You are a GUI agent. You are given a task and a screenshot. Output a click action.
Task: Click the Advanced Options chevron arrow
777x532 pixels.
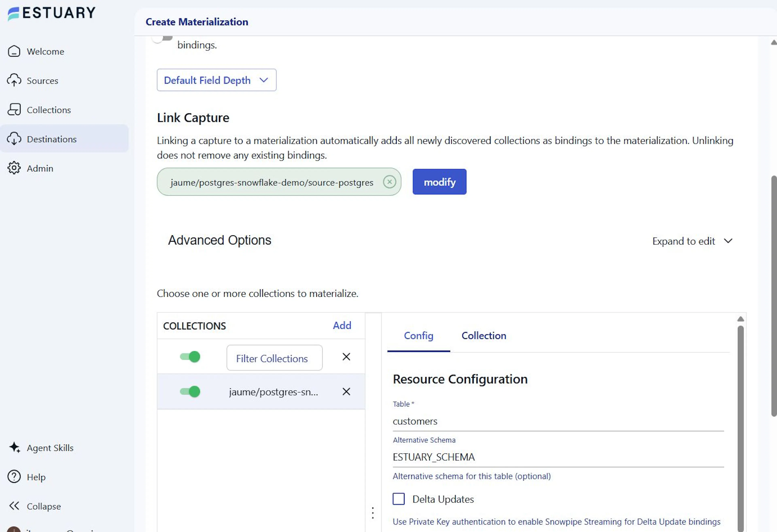point(728,241)
